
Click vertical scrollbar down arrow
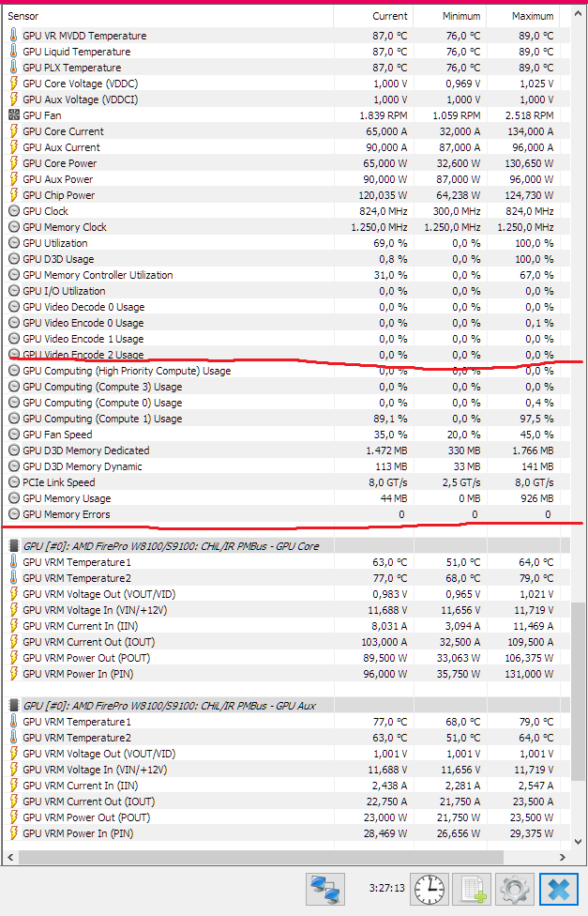pyautogui.click(x=578, y=842)
